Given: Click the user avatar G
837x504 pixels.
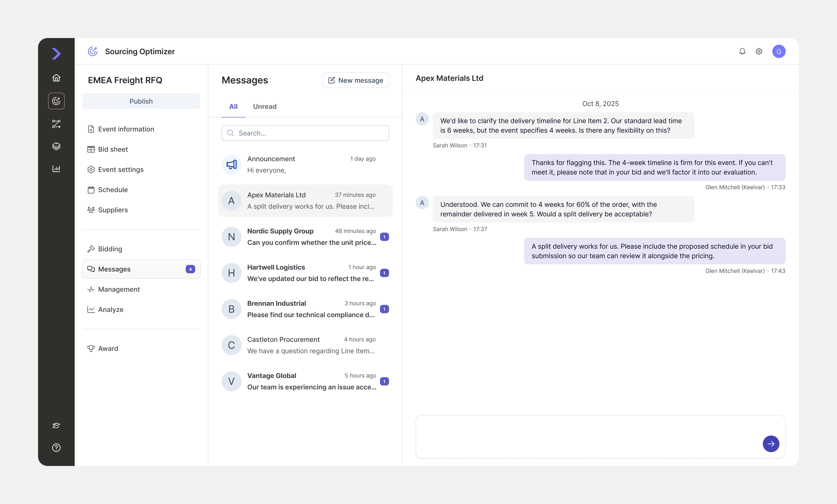Looking at the screenshot, I should [x=779, y=51].
